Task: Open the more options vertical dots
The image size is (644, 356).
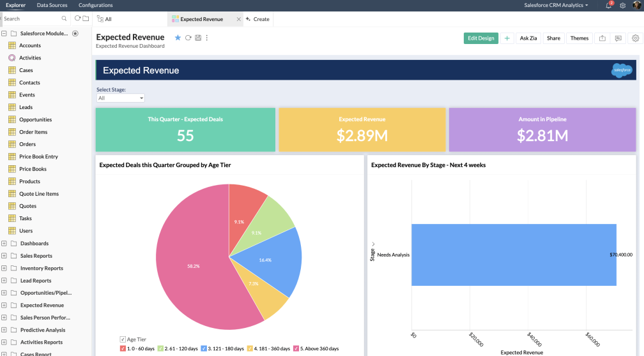Action: point(207,38)
